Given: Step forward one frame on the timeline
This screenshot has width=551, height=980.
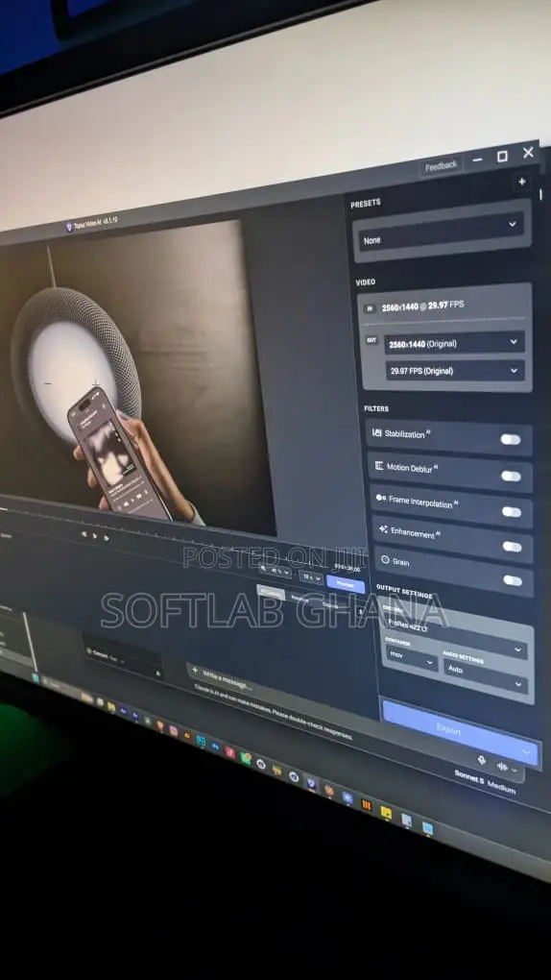Looking at the screenshot, I should [x=107, y=537].
